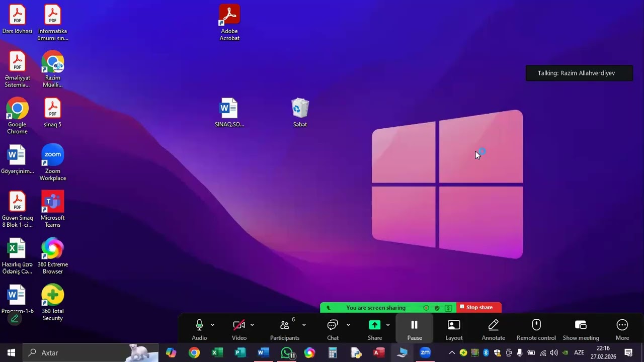Open Microsoft Access from the taskbar
644x362 pixels.
[x=379, y=353]
